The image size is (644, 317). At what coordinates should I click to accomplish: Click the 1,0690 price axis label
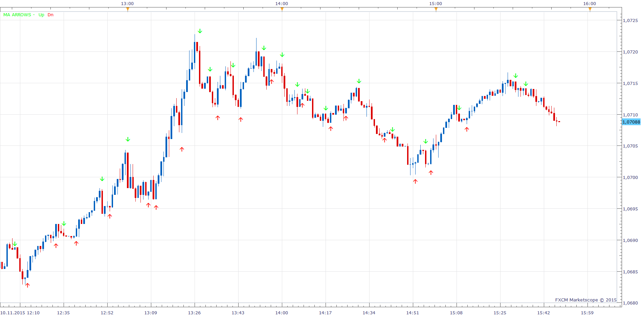pyautogui.click(x=630, y=241)
